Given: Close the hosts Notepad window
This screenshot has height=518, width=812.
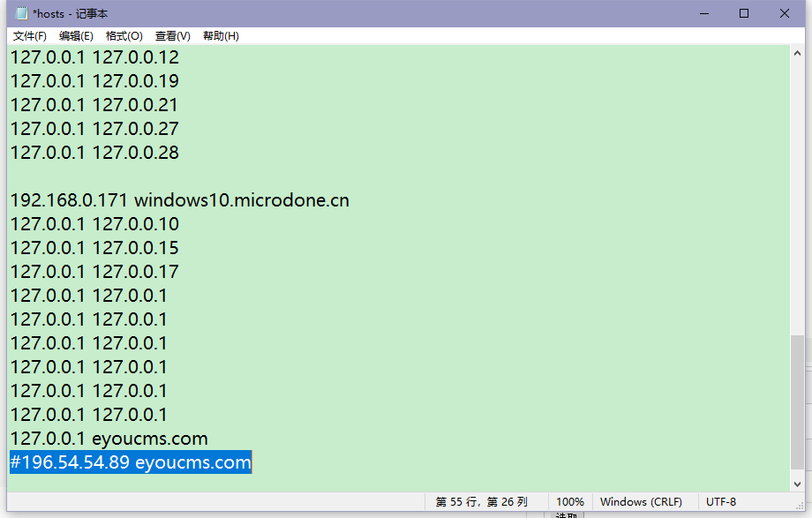Looking at the screenshot, I should point(785,13).
